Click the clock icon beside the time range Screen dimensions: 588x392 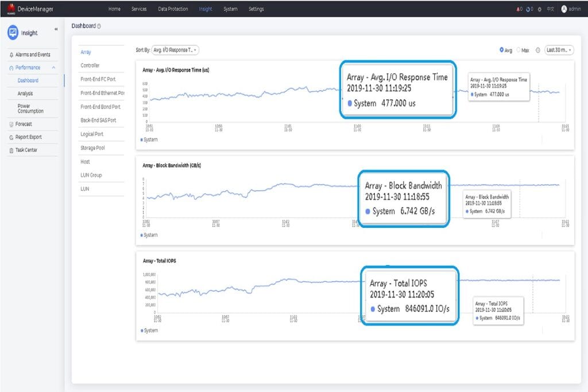[537, 51]
